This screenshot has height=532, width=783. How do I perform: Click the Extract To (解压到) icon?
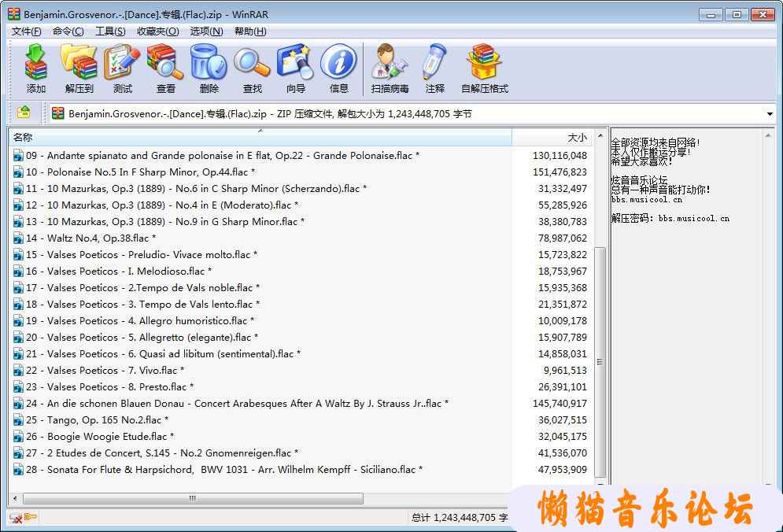pyautogui.click(x=79, y=68)
